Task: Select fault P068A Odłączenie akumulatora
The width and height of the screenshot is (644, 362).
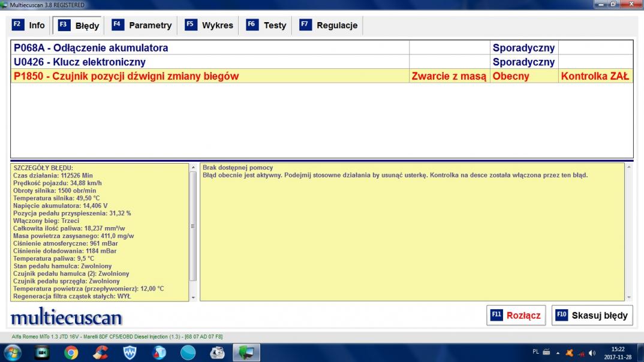Action: 321,47
